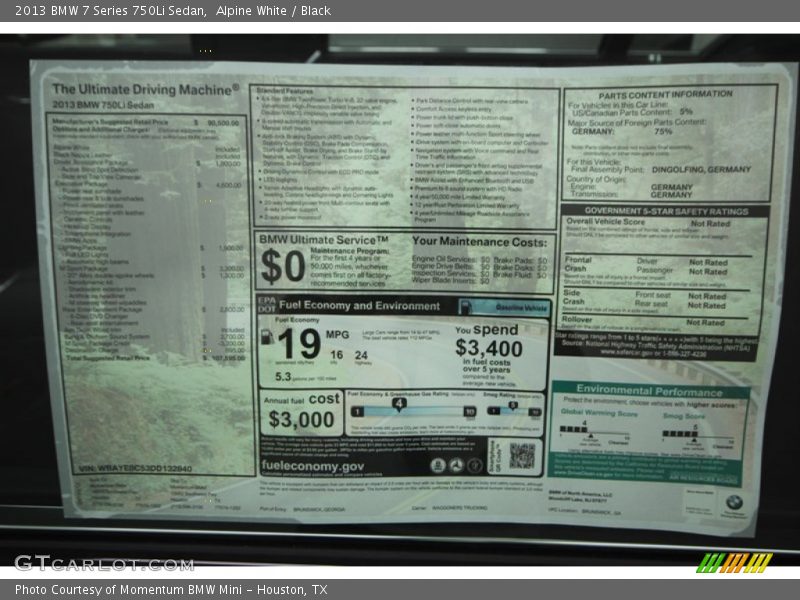Click the '2013 BMW 750Li Sedan' subtitle on the sticker
This screenshot has width=800, height=600.
pyautogui.click(x=103, y=105)
